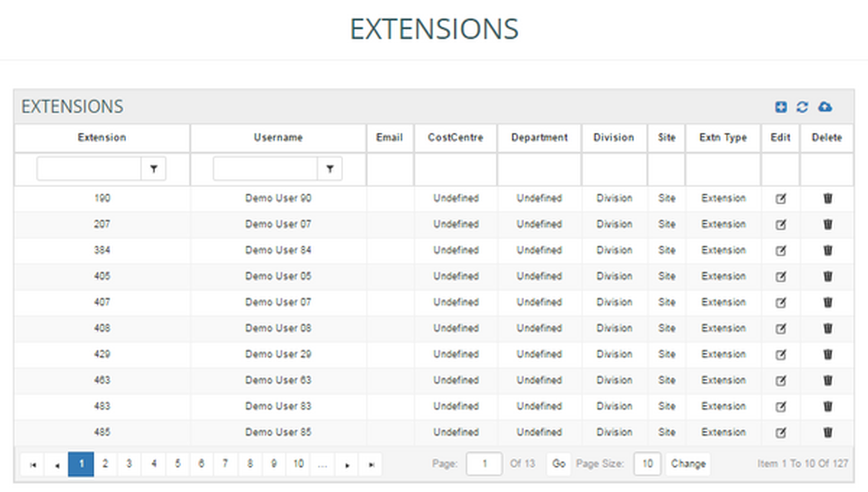Click the add new extension plus icon
Screen dimensions: 868x492
click(x=781, y=107)
